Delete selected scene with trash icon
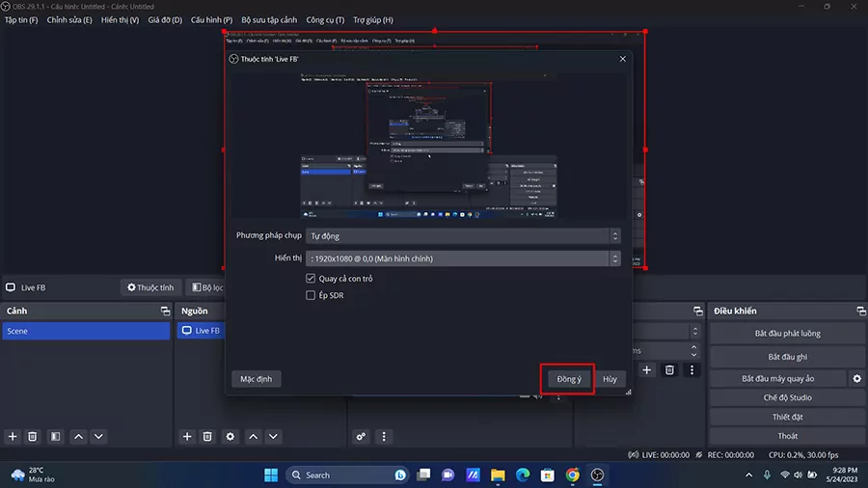Screen dimensions: 868x488 coord(33,437)
